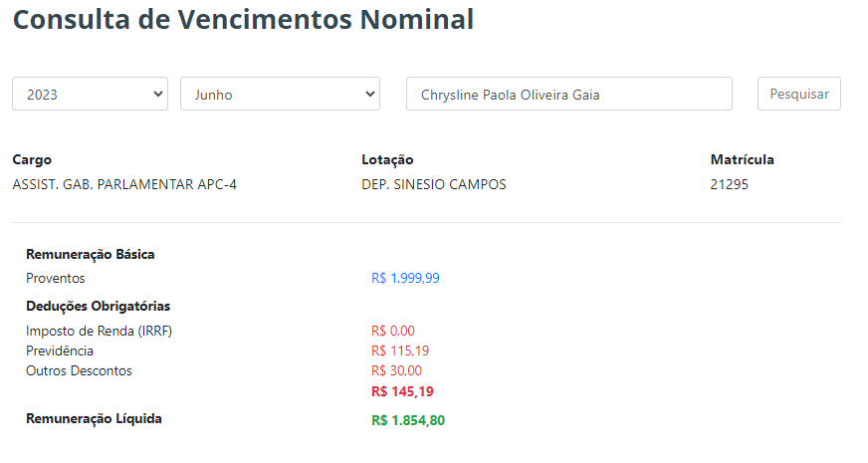Click the Outros Descontos row label
868x463 pixels.
80,371
